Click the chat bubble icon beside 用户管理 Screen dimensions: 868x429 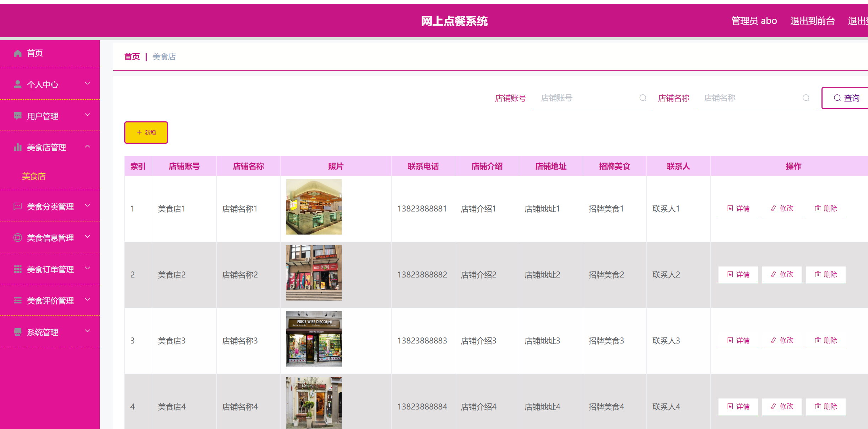[x=18, y=116]
